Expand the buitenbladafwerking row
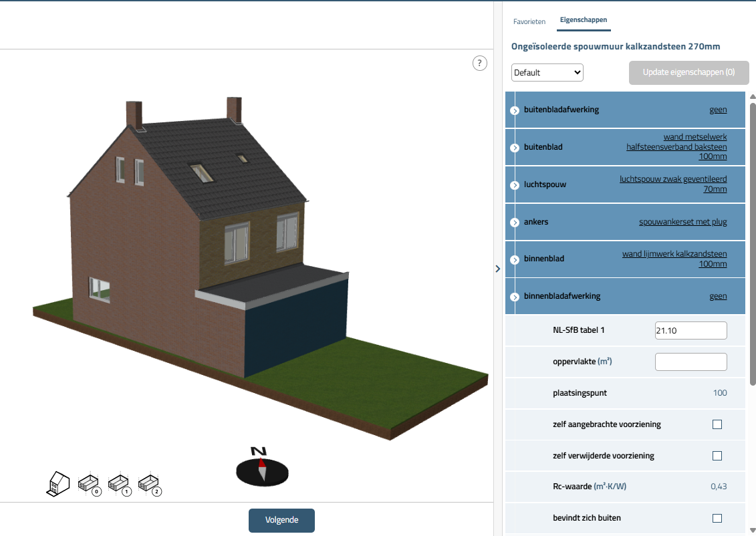This screenshot has width=756, height=536. 515,110
